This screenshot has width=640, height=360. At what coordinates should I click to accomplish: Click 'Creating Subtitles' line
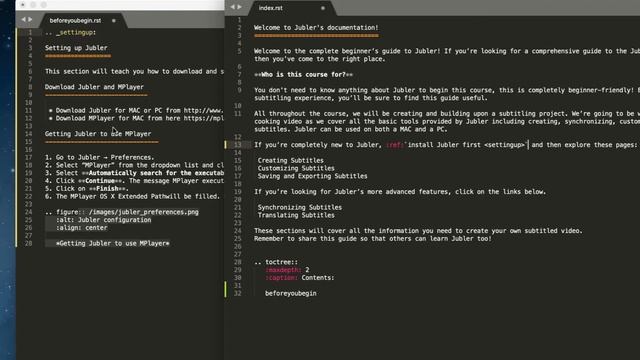click(x=291, y=160)
